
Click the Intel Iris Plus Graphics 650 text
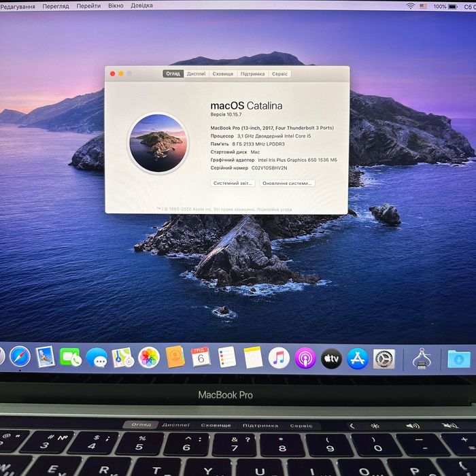tap(298, 160)
